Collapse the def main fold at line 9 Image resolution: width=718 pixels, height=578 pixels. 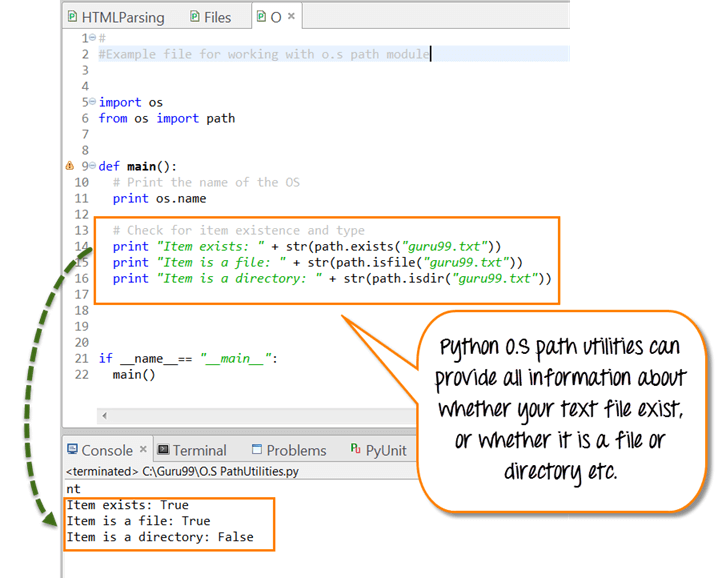point(92,165)
